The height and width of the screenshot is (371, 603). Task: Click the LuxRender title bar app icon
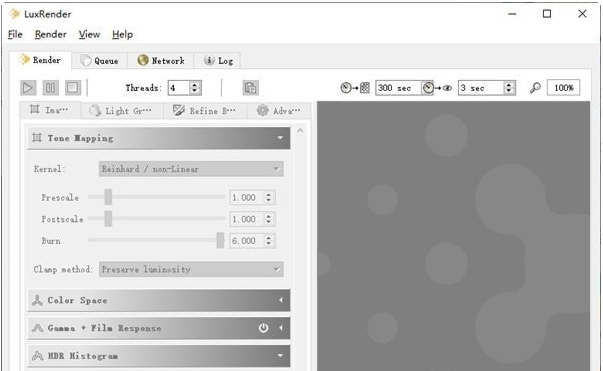14,14
